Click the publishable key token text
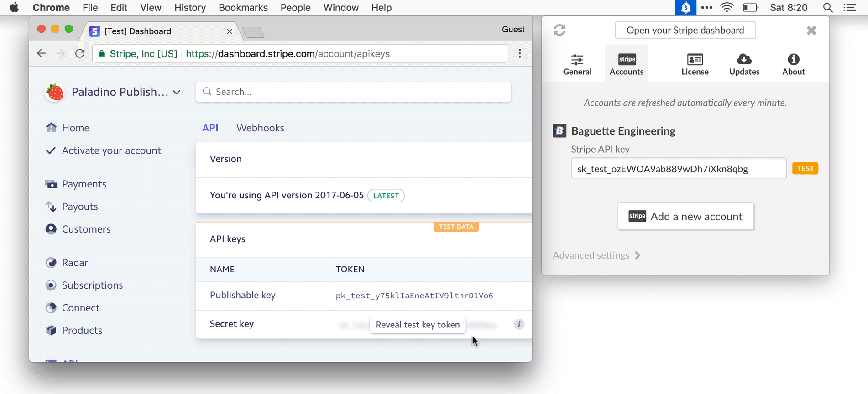 tap(414, 295)
